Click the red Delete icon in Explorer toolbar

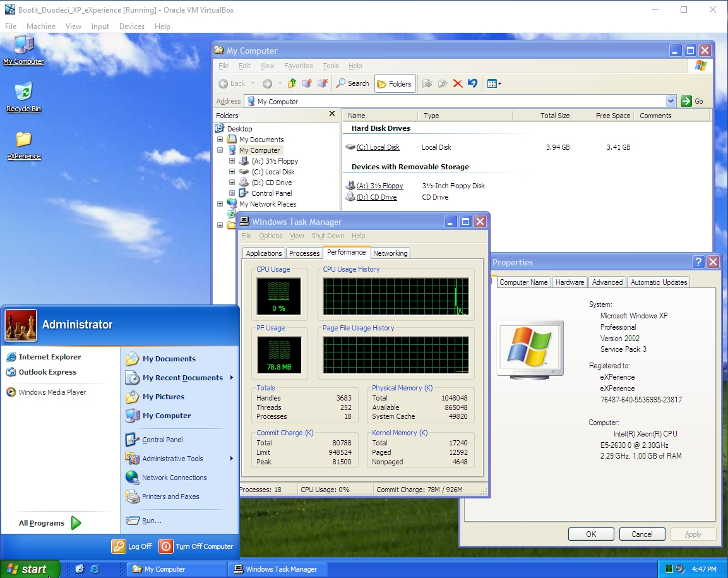coord(458,83)
